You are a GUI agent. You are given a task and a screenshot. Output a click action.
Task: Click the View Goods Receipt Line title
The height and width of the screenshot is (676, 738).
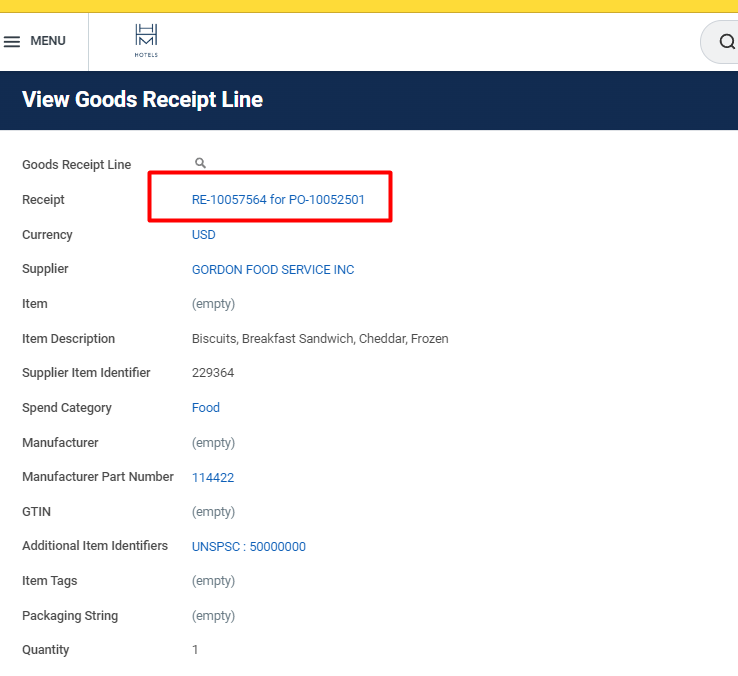142,99
